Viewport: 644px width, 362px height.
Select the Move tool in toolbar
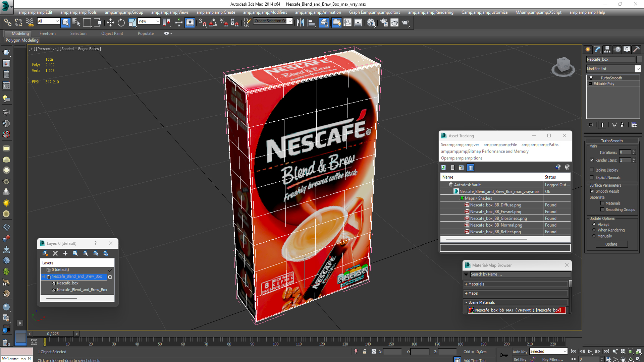(110, 22)
